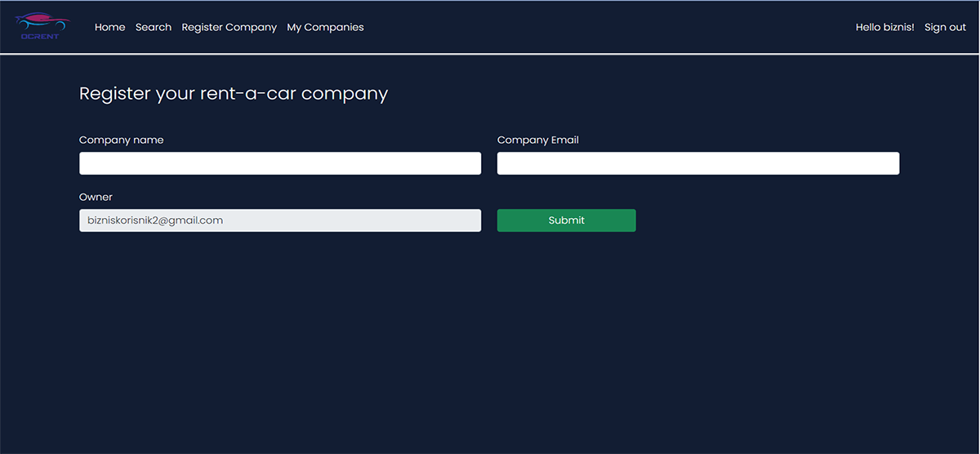Viewport: 980px width, 454px height.
Task: Click the Hello biznis! greeting
Action: (x=884, y=27)
